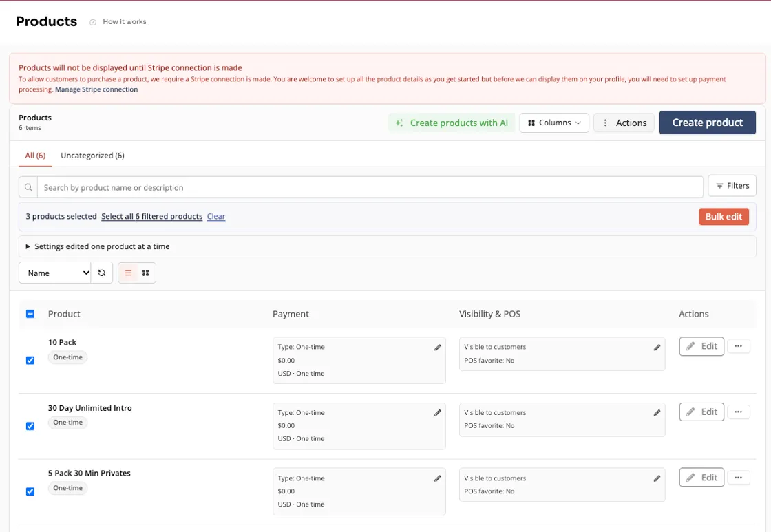Edit payment pencil for 5 Pack 30 Min Privates
The width and height of the screenshot is (771, 532).
[438, 478]
